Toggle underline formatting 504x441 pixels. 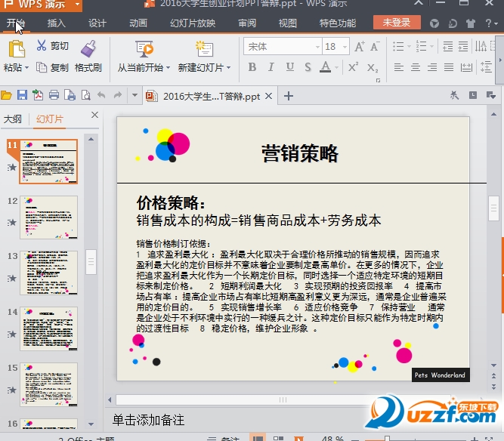[289, 68]
